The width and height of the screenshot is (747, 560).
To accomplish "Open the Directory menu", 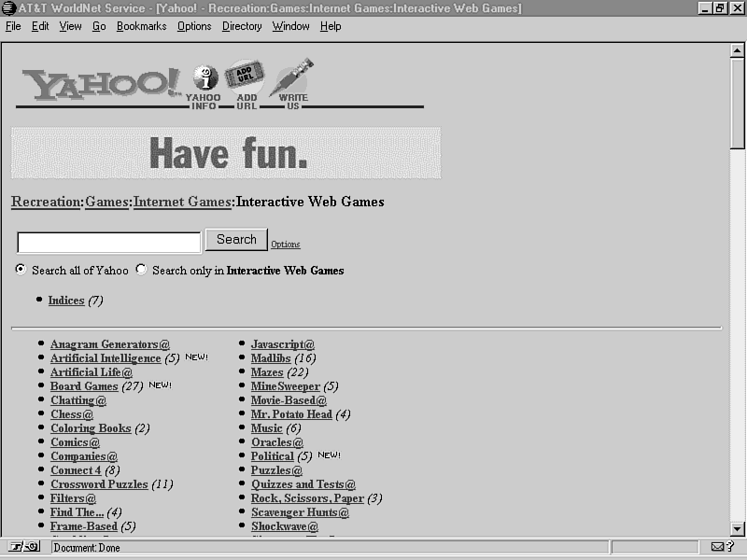I will (242, 26).
